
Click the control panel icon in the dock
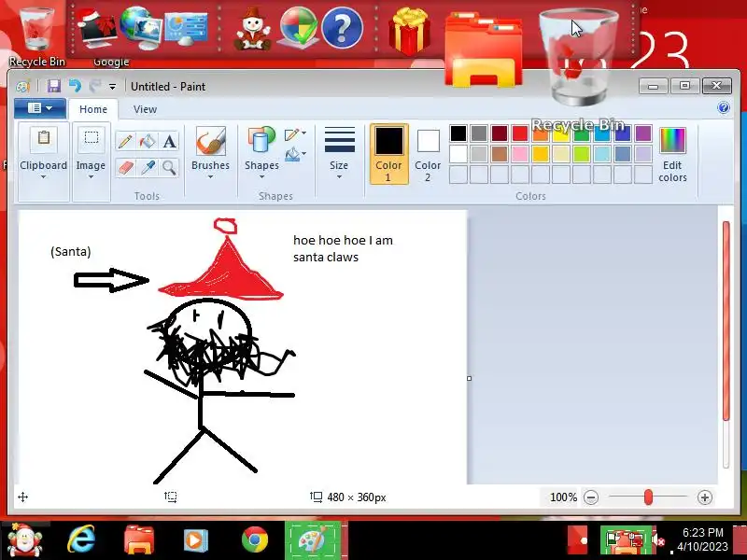(186, 28)
